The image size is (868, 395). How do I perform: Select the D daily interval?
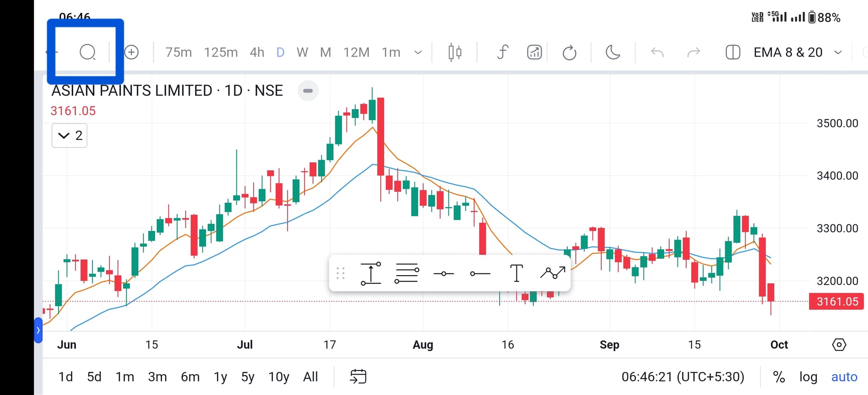click(280, 52)
